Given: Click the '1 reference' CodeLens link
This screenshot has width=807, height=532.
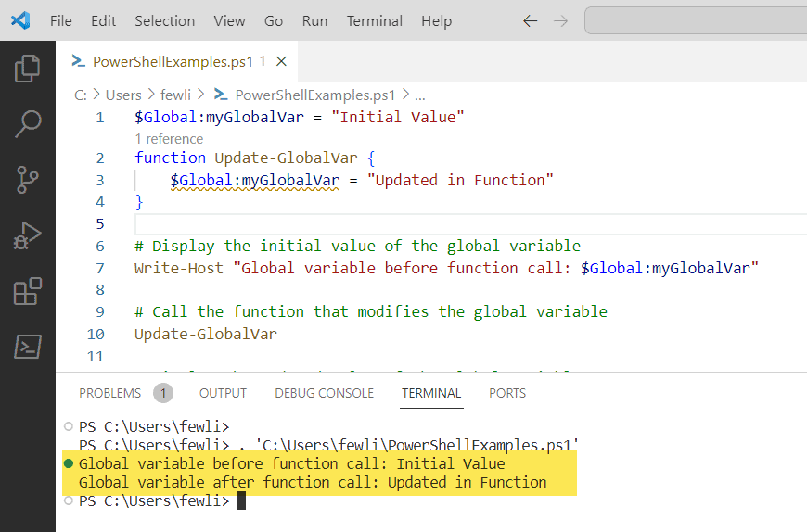Looking at the screenshot, I should tap(169, 139).
